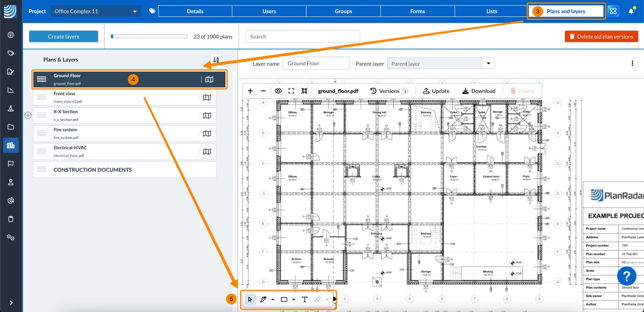Expand the X-X Section layer with plus

click(28, 116)
